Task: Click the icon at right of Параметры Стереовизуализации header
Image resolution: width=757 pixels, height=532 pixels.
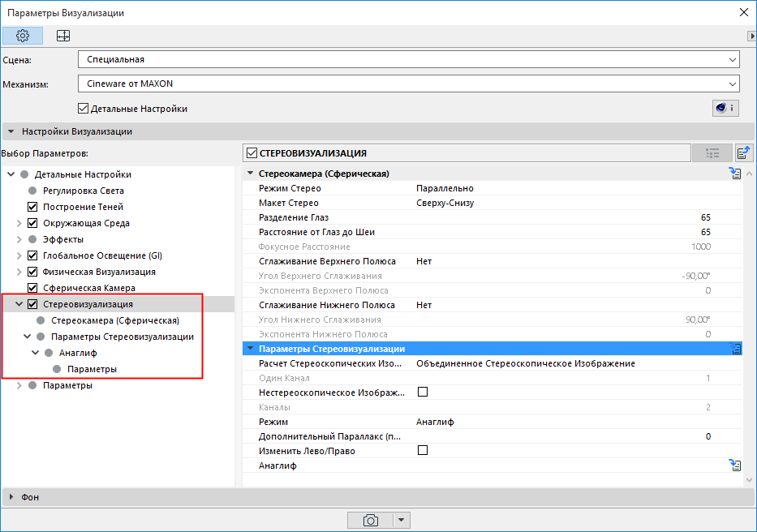Action: click(735, 349)
